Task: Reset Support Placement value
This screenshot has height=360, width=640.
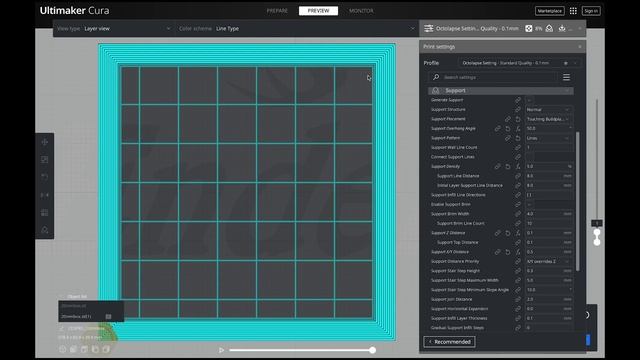Action: pyautogui.click(x=518, y=119)
